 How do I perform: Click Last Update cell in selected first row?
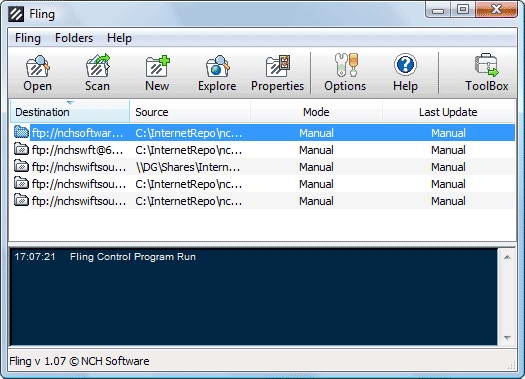448,133
